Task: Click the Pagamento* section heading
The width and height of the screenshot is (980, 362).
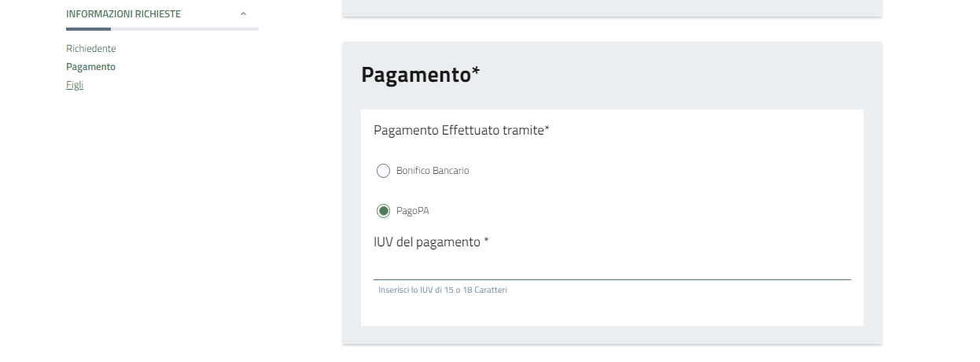Action: [415, 75]
